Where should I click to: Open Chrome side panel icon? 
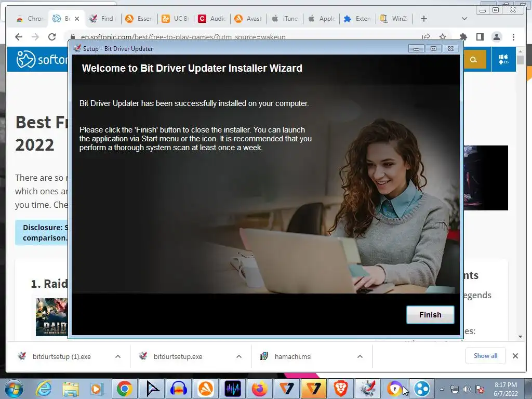[x=480, y=37]
